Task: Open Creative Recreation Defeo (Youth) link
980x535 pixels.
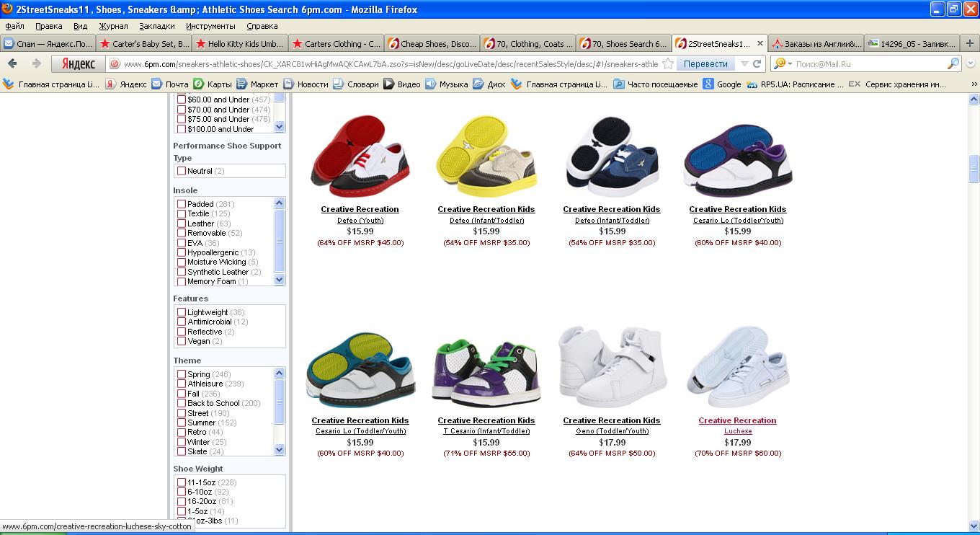Action: pos(360,220)
